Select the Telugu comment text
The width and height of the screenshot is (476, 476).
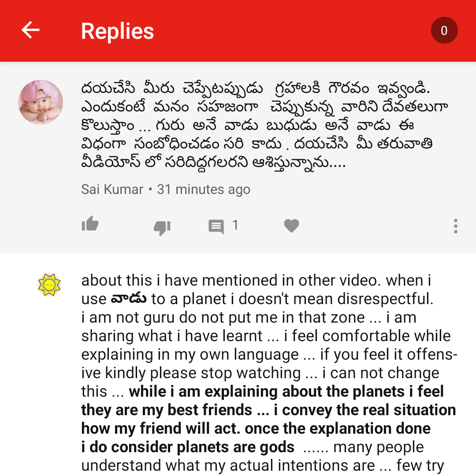pyautogui.click(x=264, y=125)
